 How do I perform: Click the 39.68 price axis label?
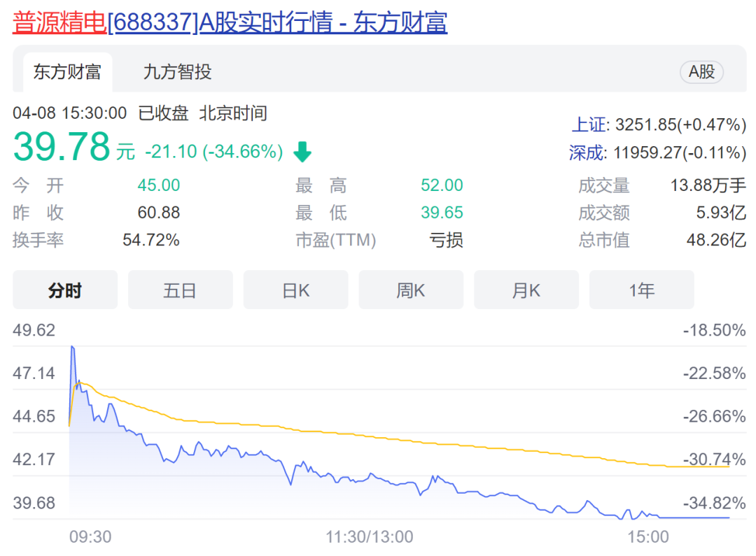(34, 503)
